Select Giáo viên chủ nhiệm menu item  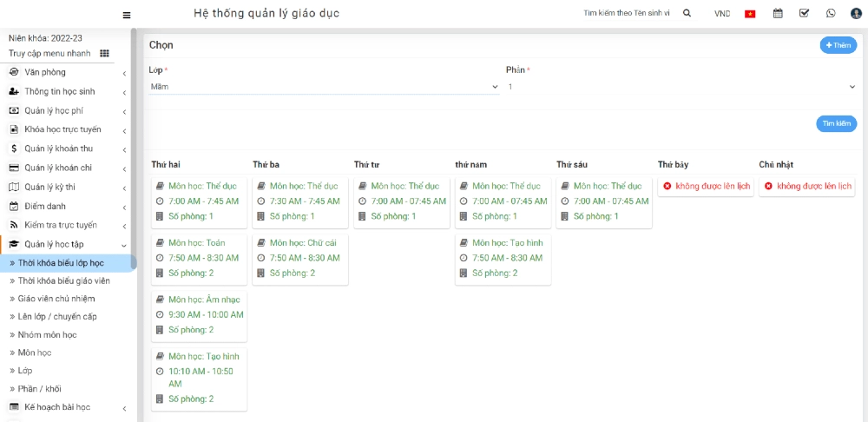tap(56, 299)
